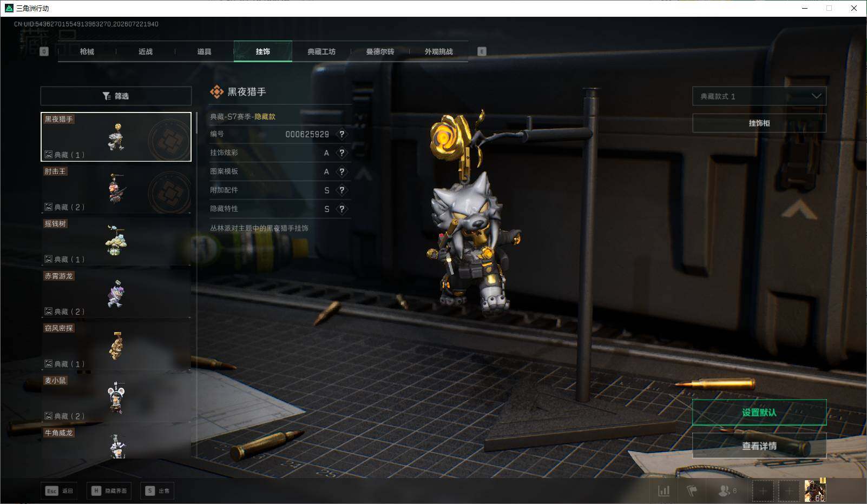867x504 pixels.
Task: Switch to the 外观挑战 tab
Action: [x=438, y=51]
